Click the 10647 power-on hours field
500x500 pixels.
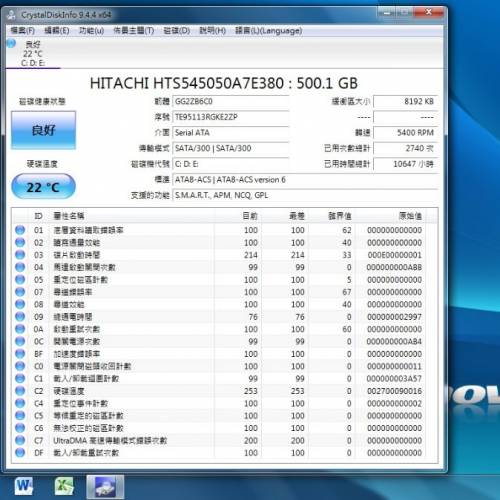(x=406, y=164)
